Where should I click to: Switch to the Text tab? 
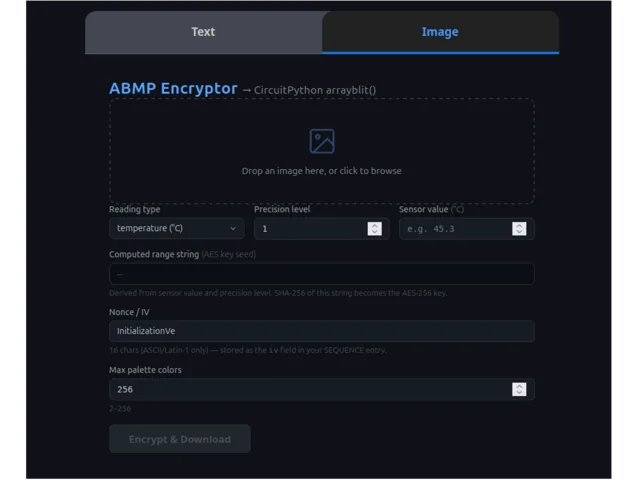pos(203,32)
